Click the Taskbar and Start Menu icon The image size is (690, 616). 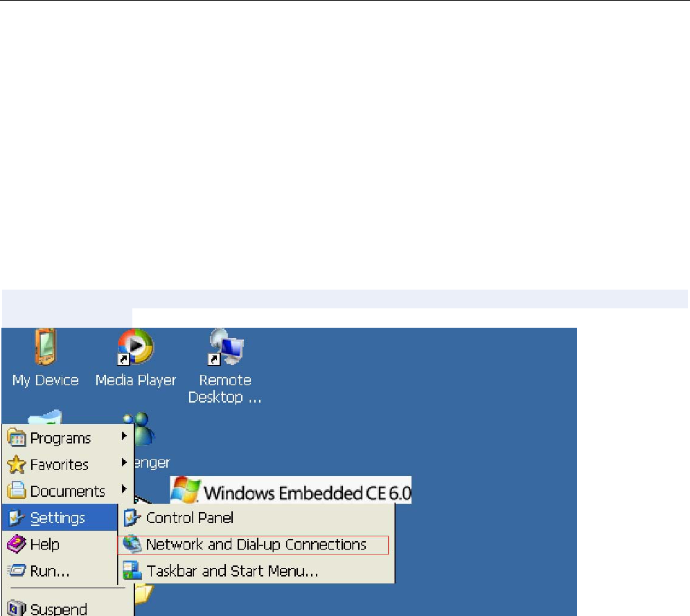click(132, 571)
